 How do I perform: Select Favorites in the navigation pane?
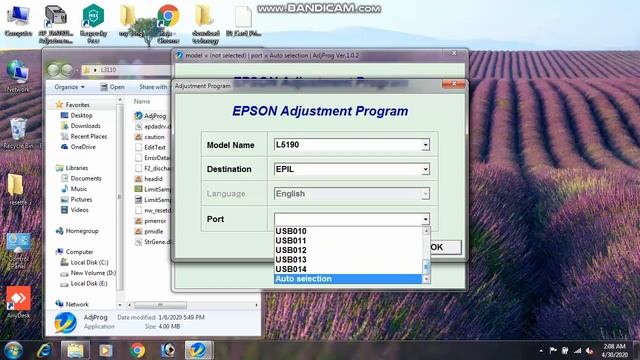[73, 105]
